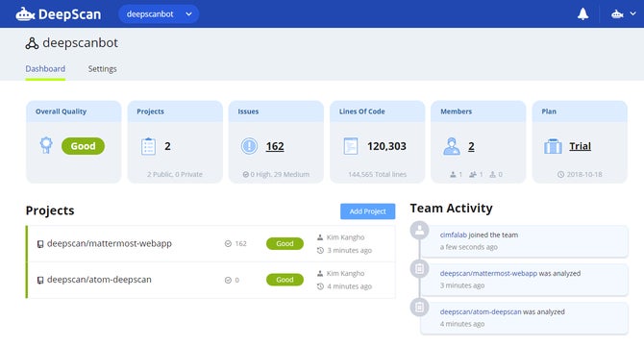Open the deepscan/atom-deepscan project
Viewport: 644px width, 346px height.
click(x=99, y=280)
